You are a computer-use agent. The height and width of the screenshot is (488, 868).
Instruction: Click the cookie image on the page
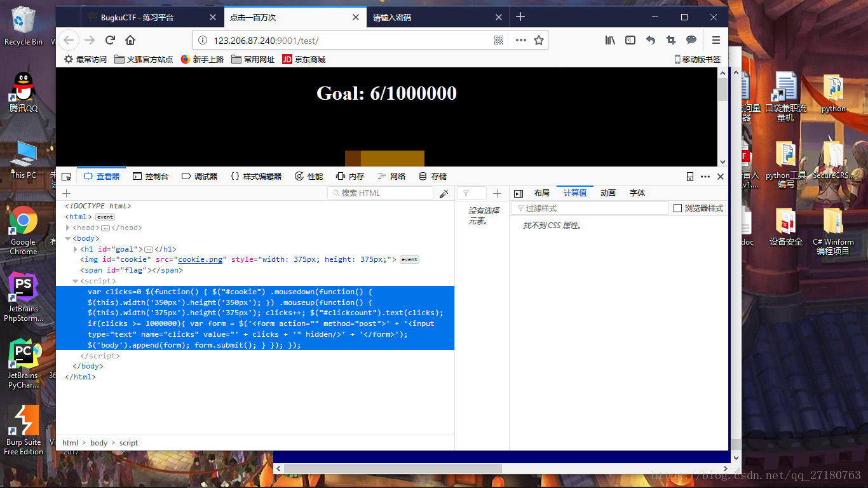click(x=384, y=159)
